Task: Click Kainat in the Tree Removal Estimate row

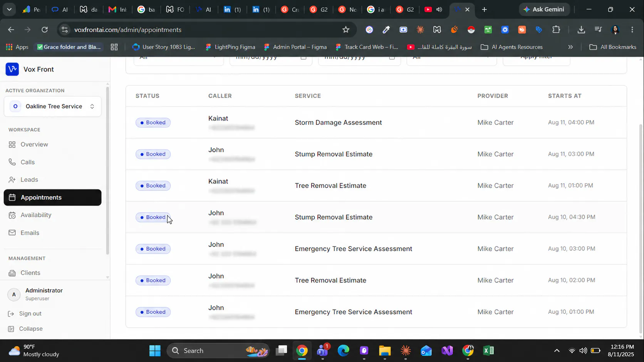Action: pos(218,181)
